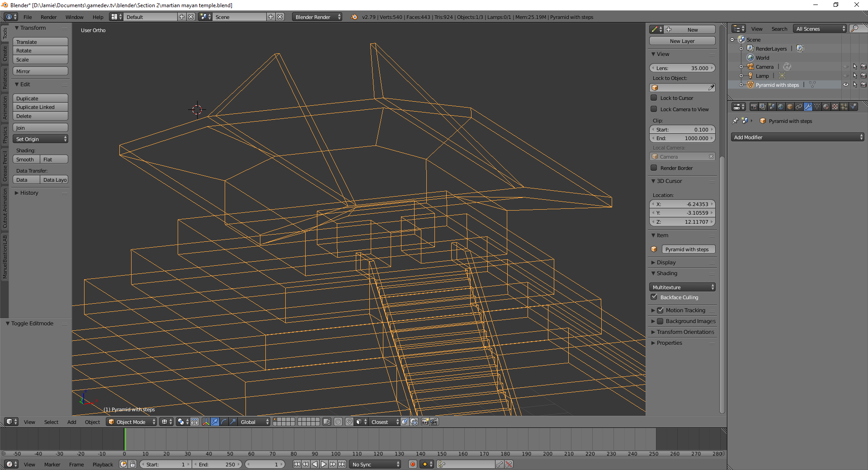
Task: Click the timeline auto-keyframe record button
Action: [412, 464]
